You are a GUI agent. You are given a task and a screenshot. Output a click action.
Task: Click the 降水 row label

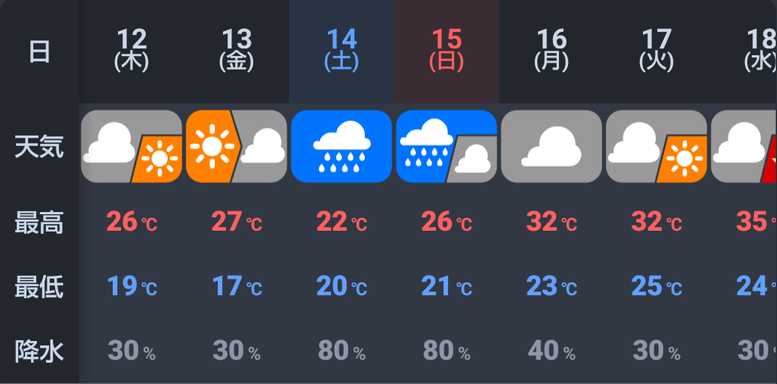39,352
